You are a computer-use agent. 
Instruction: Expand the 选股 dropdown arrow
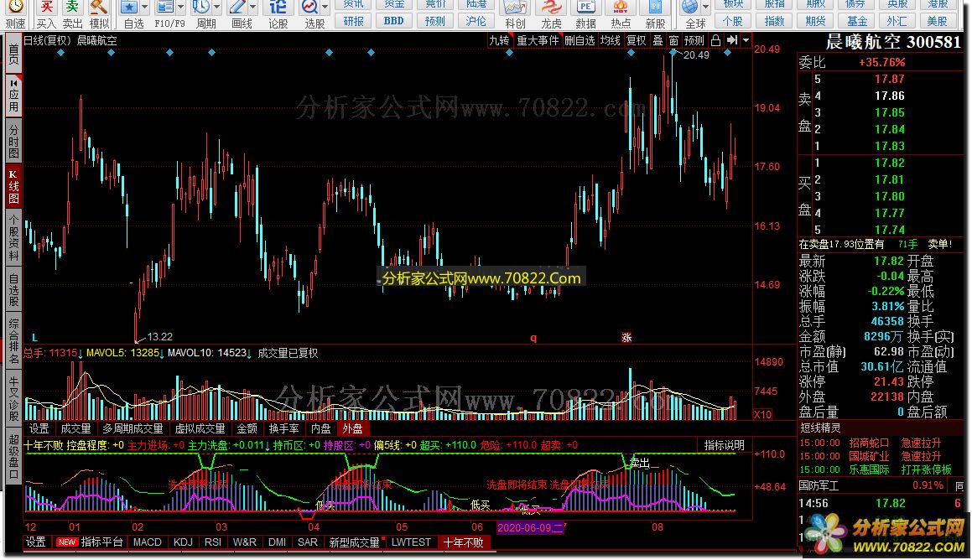325,8
